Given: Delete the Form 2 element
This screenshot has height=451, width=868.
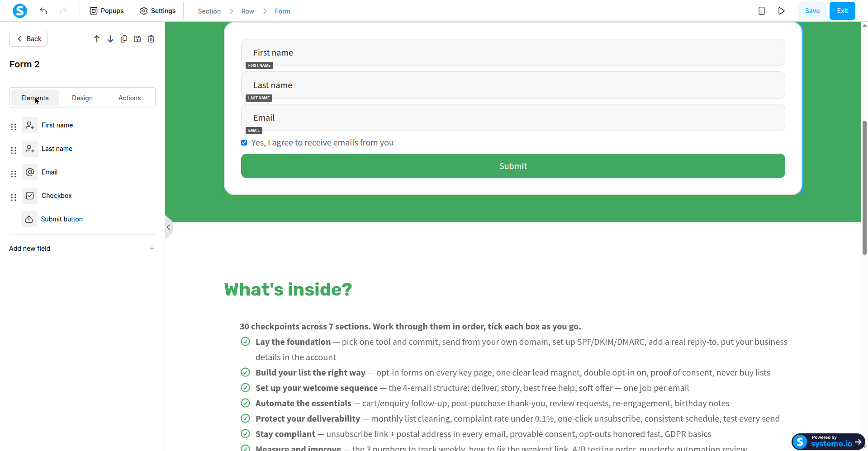Looking at the screenshot, I should [x=151, y=39].
